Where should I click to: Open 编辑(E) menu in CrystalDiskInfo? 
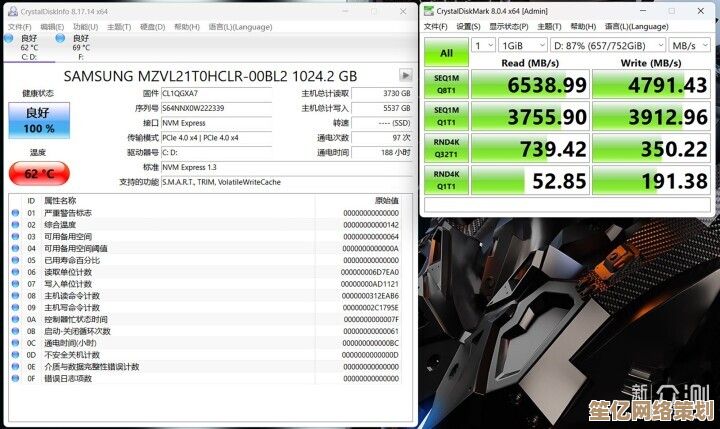pyautogui.click(x=52, y=27)
